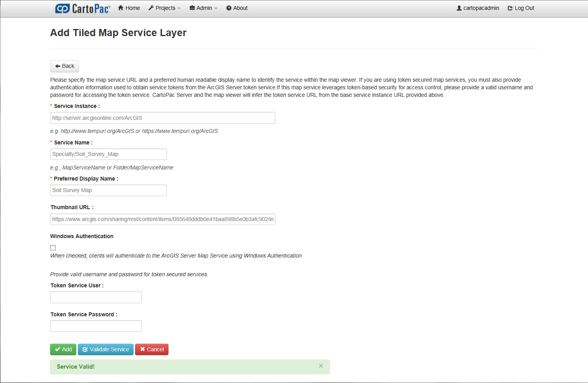The width and height of the screenshot is (588, 383).
Task: Click the Projects wrench icon
Action: [x=151, y=8]
